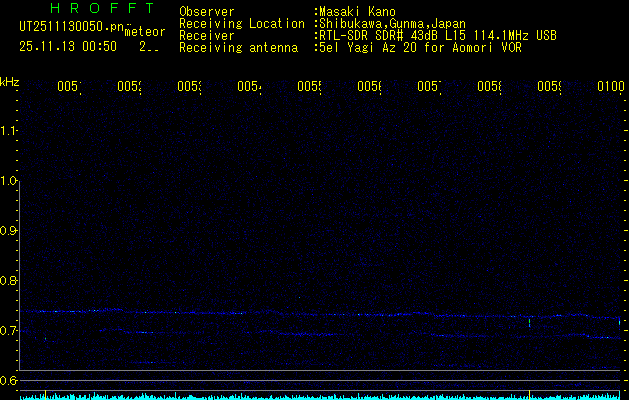Viewport: 629px width, 400px height.
Task: Click the green meteor label
Action: (x=145, y=32)
